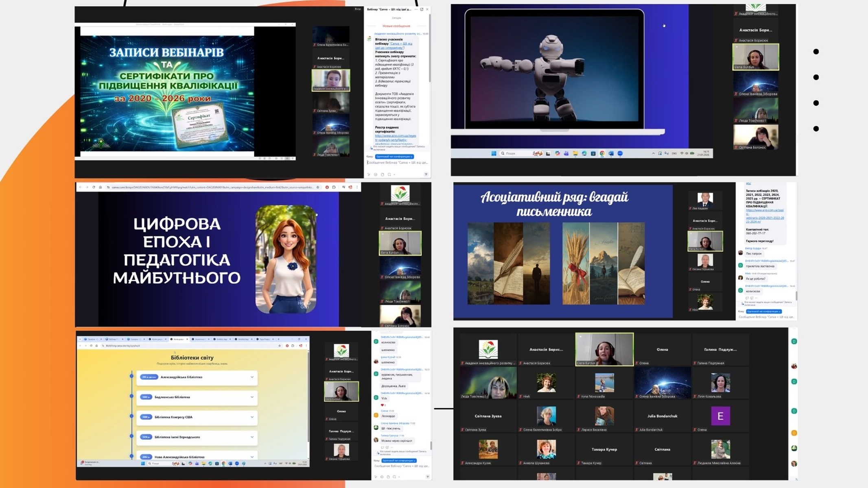This screenshot has width=868, height=488.
Task: Focus message field in Бібліотеки світу chat
Action: [401, 466]
